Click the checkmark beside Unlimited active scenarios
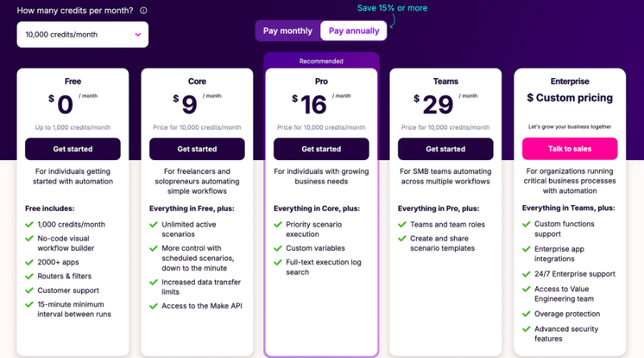This screenshot has height=358, width=644. coord(154,224)
